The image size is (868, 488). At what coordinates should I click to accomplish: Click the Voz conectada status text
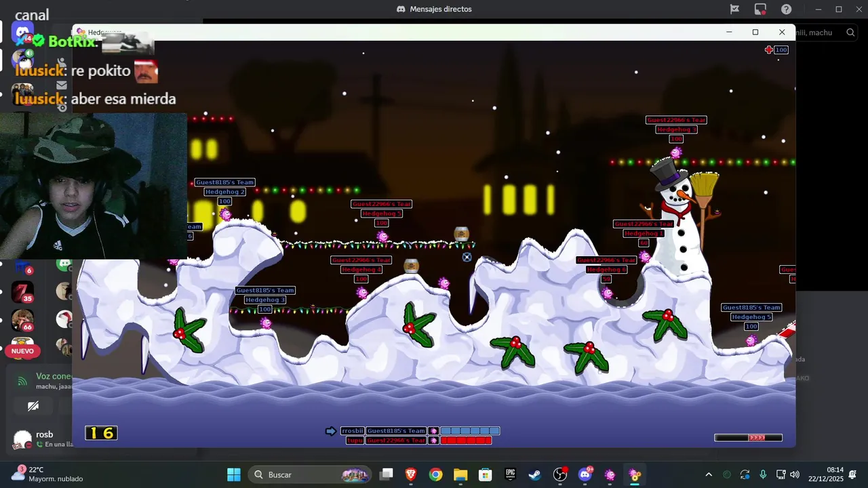[x=54, y=376]
